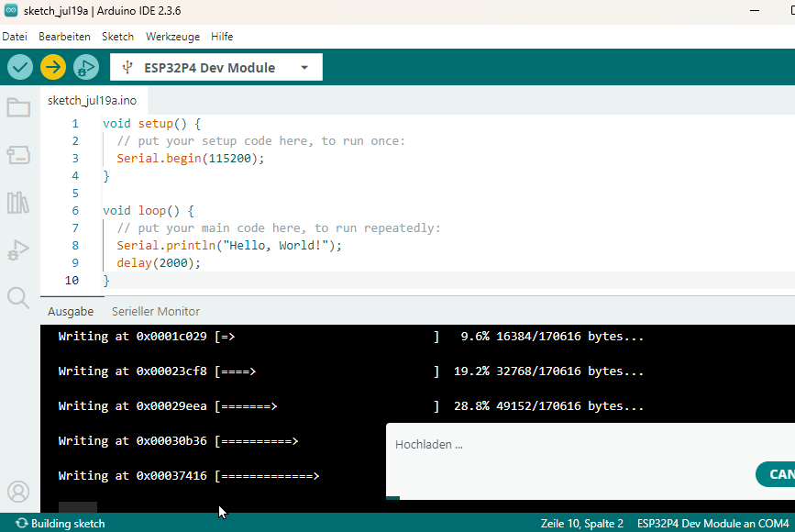
Task: Open the Datei menu
Action: coord(15,37)
